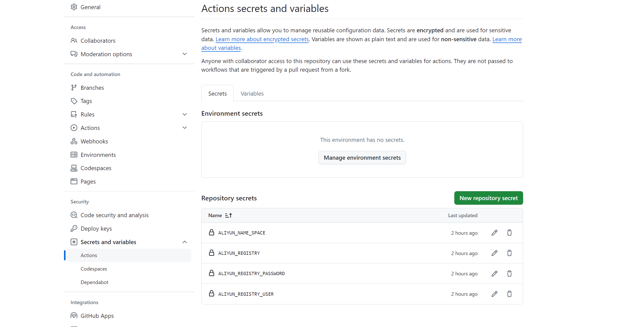Edit ALIYUN_REGISTRY_PASSWORD with pencil icon
Image resolution: width=644 pixels, height=327 pixels.
tap(494, 274)
